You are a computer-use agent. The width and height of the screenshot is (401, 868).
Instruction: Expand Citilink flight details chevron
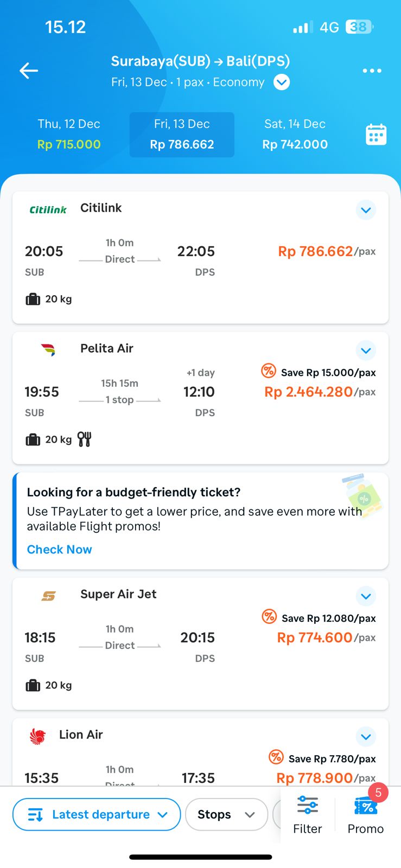click(366, 210)
